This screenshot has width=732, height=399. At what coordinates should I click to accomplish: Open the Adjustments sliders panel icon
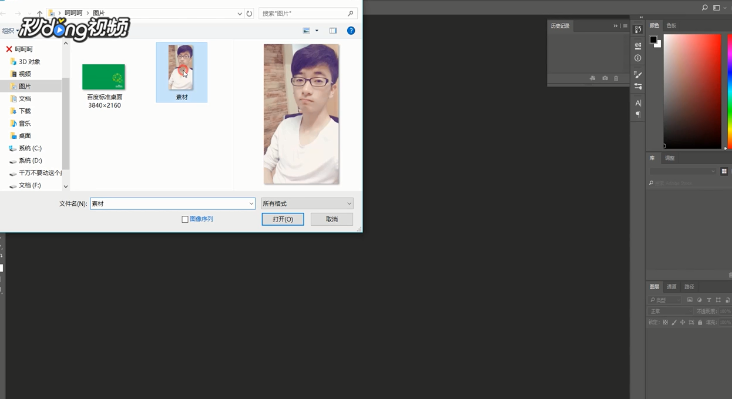pos(638,86)
